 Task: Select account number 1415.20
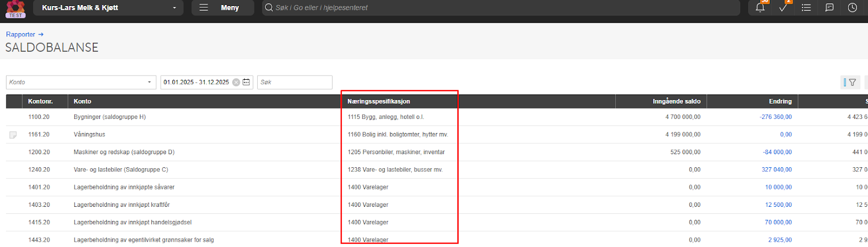[39, 222]
